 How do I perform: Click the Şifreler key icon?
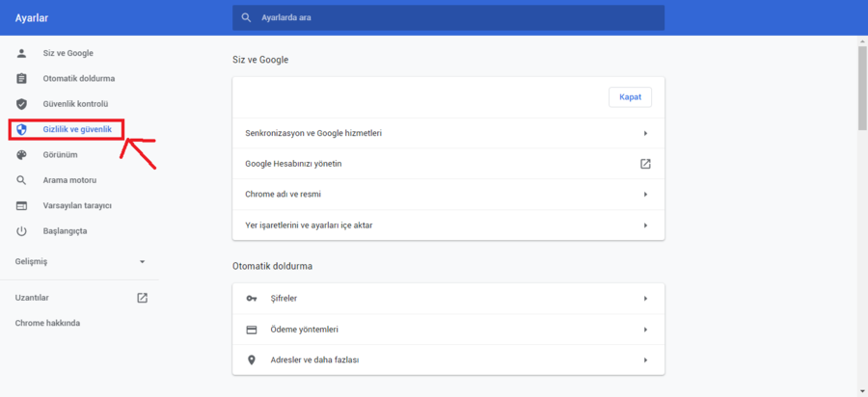[x=252, y=299]
